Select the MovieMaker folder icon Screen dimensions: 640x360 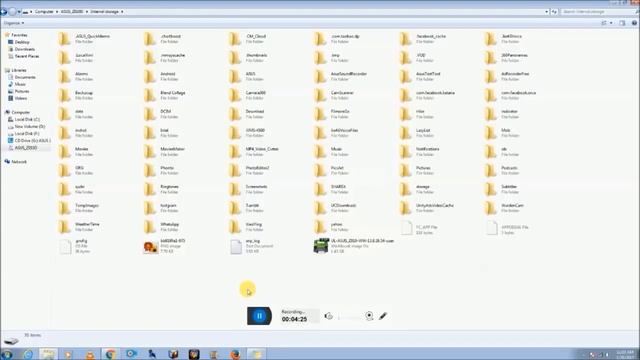coord(150,151)
